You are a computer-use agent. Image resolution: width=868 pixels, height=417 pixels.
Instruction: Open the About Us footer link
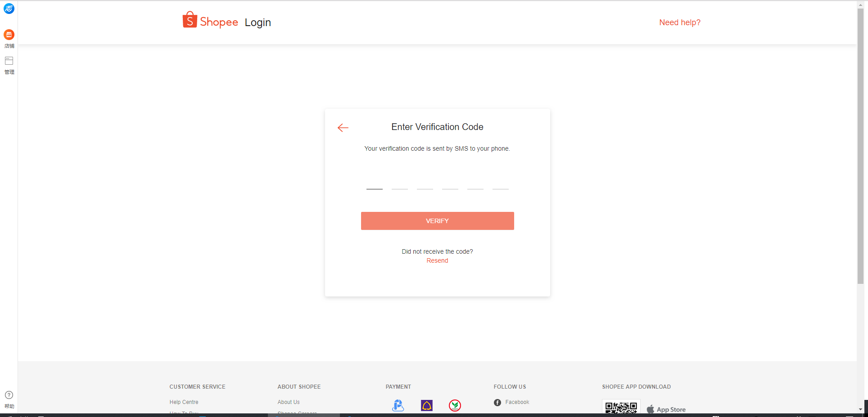(289, 402)
